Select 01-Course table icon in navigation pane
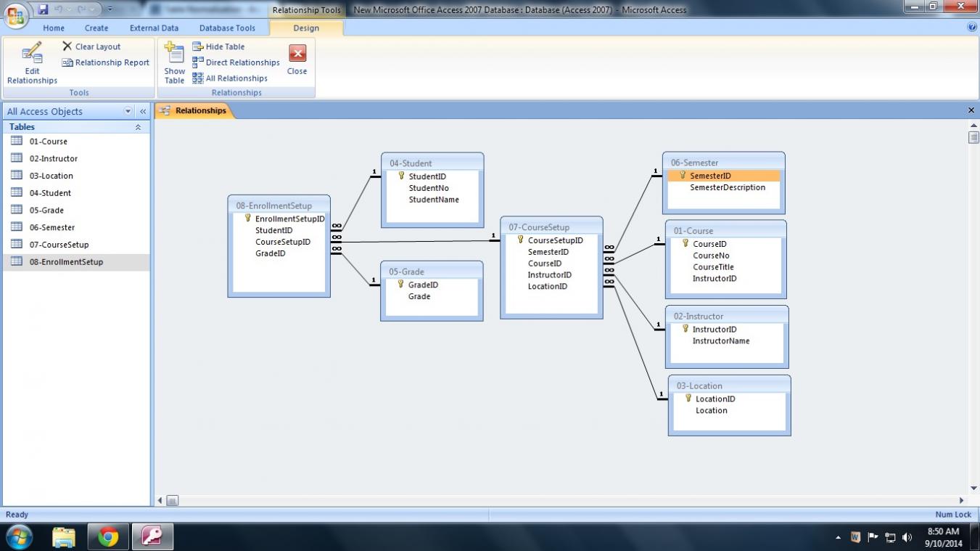980x551 pixels. (17, 141)
